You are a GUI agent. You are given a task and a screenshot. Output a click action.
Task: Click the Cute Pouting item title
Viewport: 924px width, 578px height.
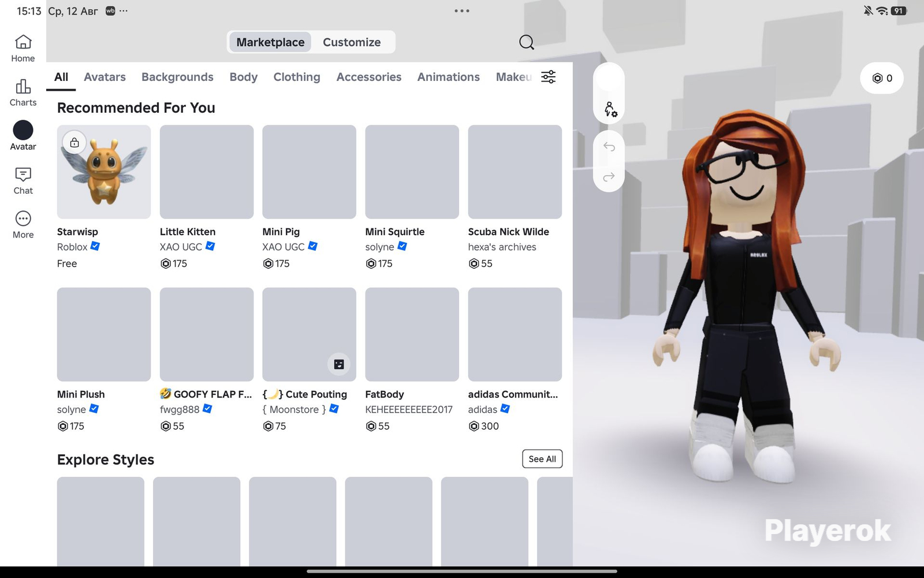[x=305, y=394]
